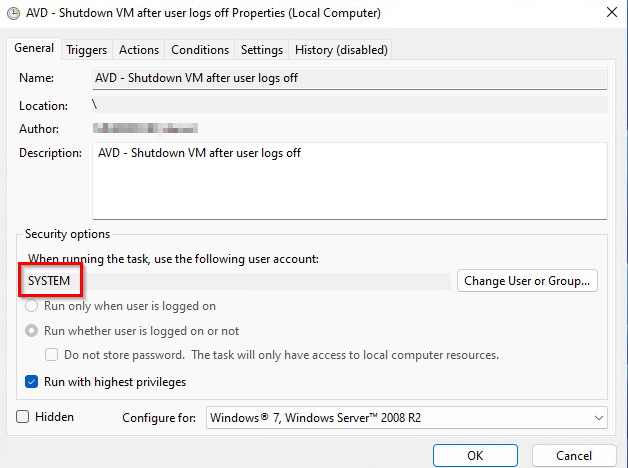Open the History (disabled) tab
The image size is (628, 468).
click(341, 49)
